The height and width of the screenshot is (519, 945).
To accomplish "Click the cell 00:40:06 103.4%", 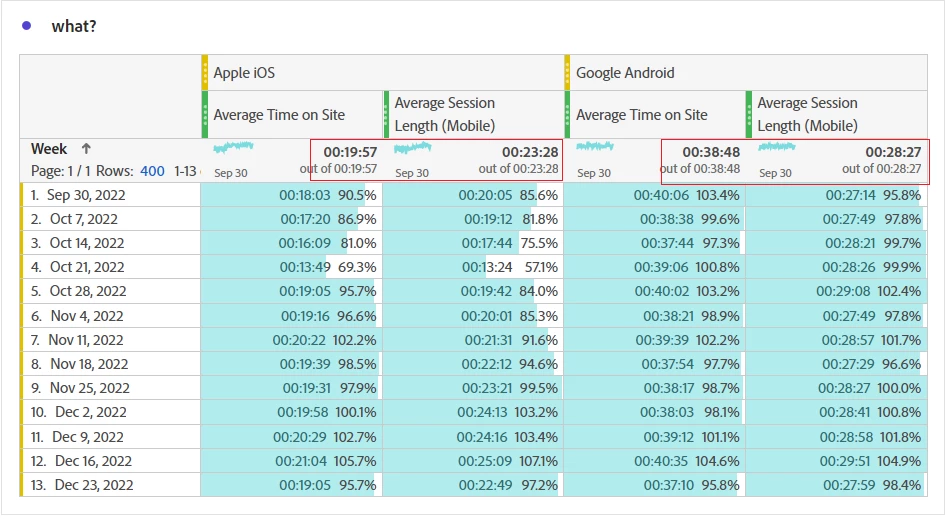I will coord(655,195).
